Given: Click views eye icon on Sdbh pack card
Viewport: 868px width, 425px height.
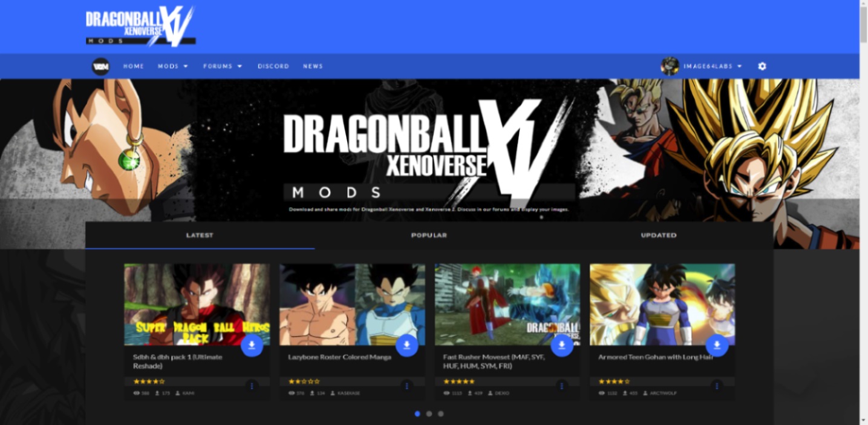Looking at the screenshot, I should (x=136, y=394).
